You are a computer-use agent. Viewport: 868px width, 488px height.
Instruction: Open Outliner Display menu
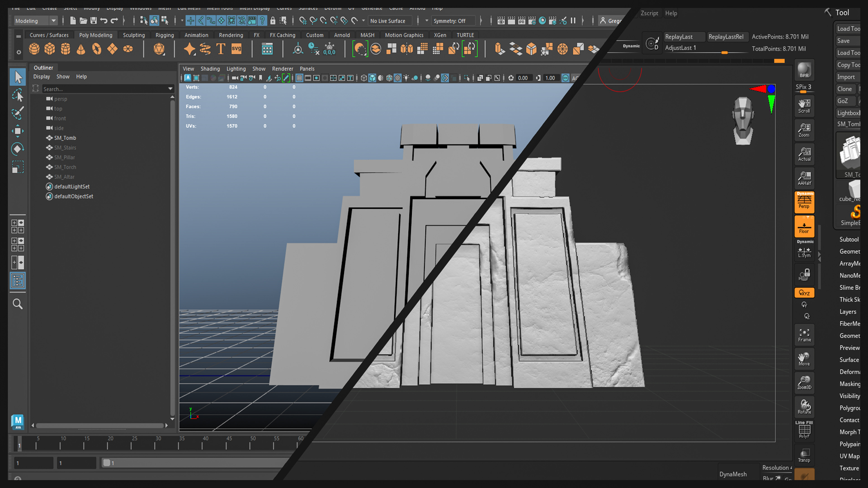pos(41,76)
